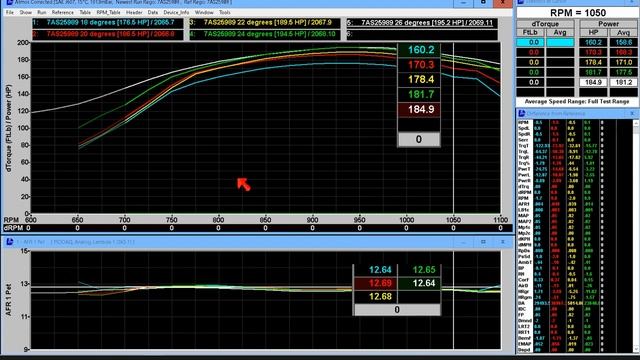The height and width of the screenshot is (360, 640).
Task: Select the 171.0 Avg cell in Power table
Action: pyautogui.click(x=623, y=62)
